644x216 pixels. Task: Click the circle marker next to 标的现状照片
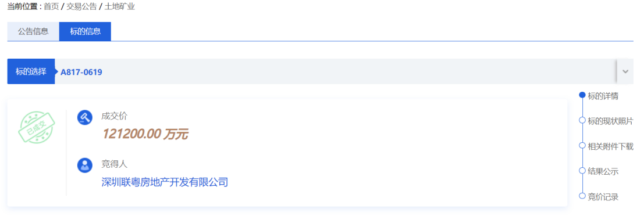[582, 120]
